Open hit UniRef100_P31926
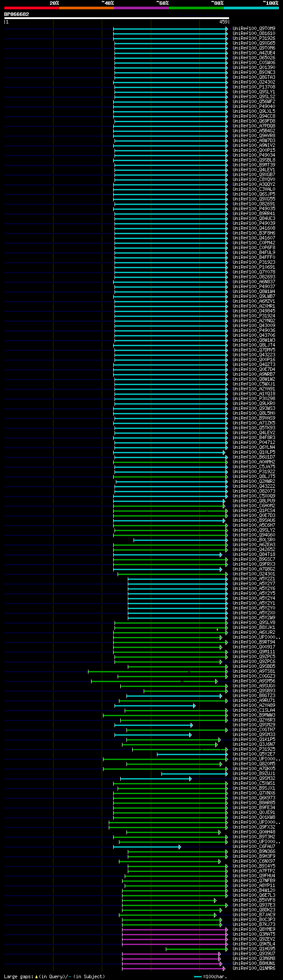The height and width of the screenshot is (980, 283). click(254, 39)
